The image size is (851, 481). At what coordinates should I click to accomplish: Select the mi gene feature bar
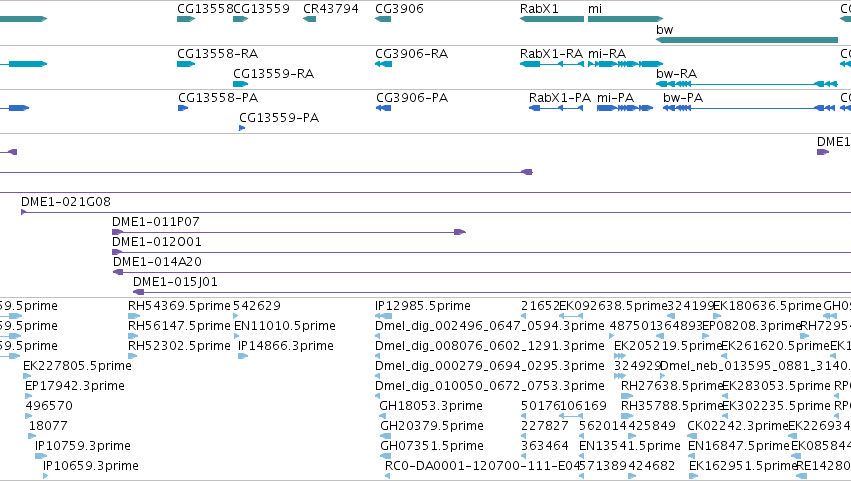625,19
